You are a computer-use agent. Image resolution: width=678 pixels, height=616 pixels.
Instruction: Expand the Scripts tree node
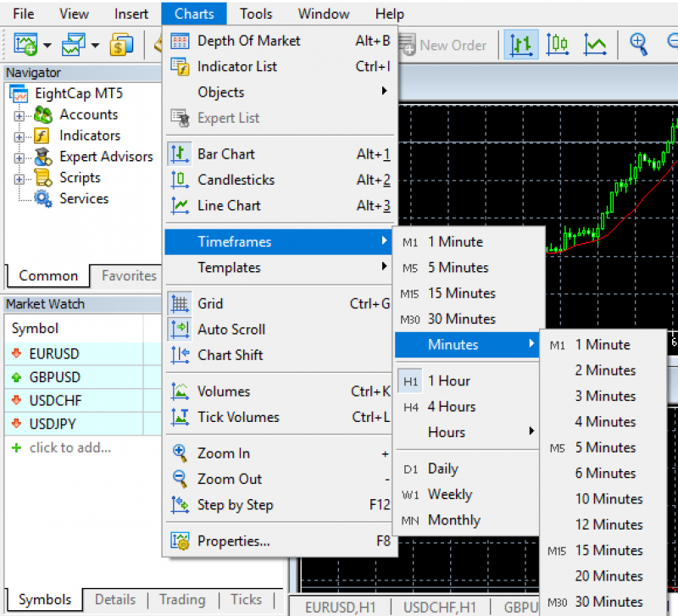tap(19, 179)
